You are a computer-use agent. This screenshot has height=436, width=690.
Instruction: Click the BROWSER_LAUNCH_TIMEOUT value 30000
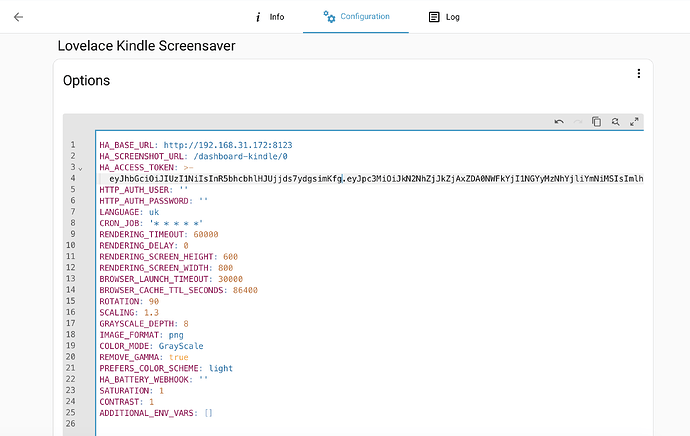click(231, 279)
